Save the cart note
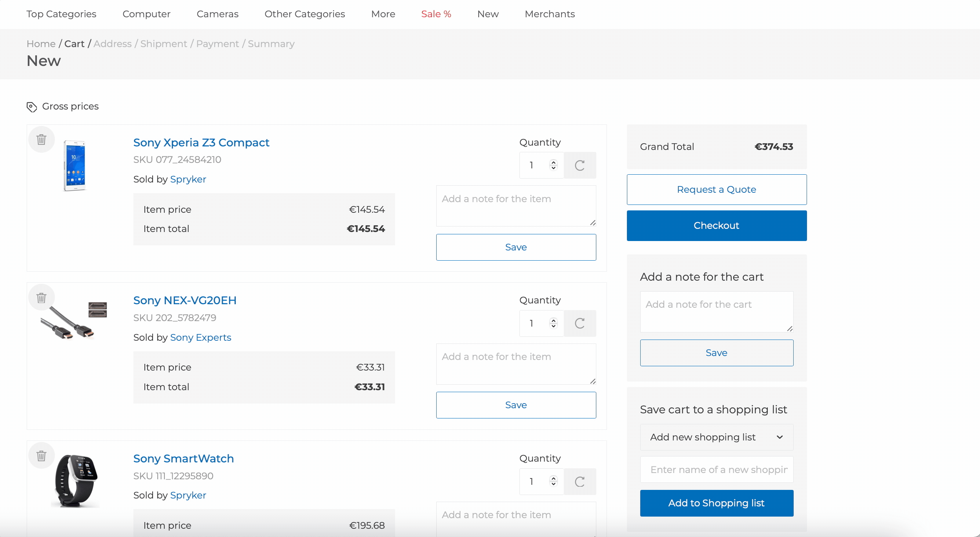This screenshot has width=980, height=537. [717, 353]
